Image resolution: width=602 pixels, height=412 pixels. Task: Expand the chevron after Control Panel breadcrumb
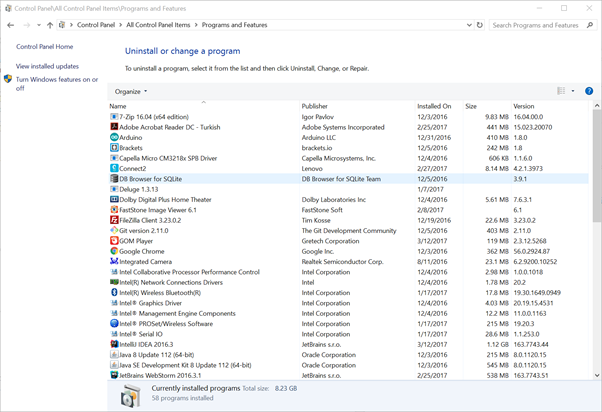tap(121, 25)
